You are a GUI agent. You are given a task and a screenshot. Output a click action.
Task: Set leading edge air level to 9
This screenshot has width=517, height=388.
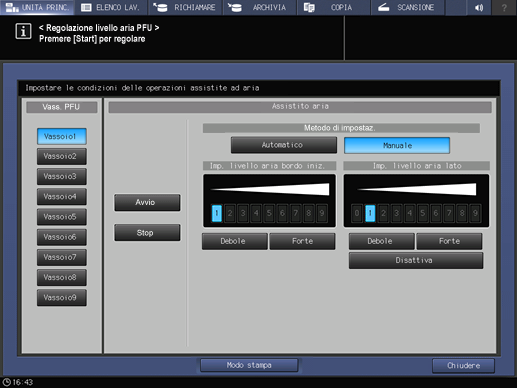point(322,213)
